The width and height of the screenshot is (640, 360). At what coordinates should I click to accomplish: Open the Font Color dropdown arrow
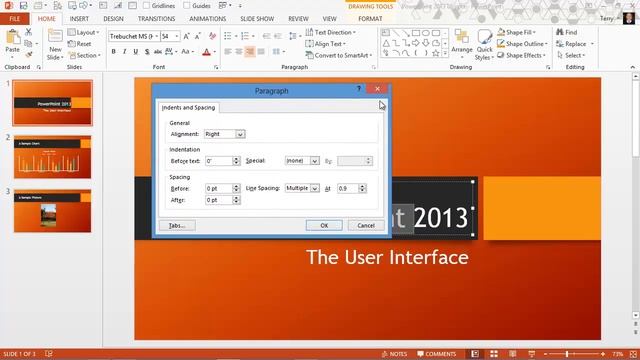[215, 52]
